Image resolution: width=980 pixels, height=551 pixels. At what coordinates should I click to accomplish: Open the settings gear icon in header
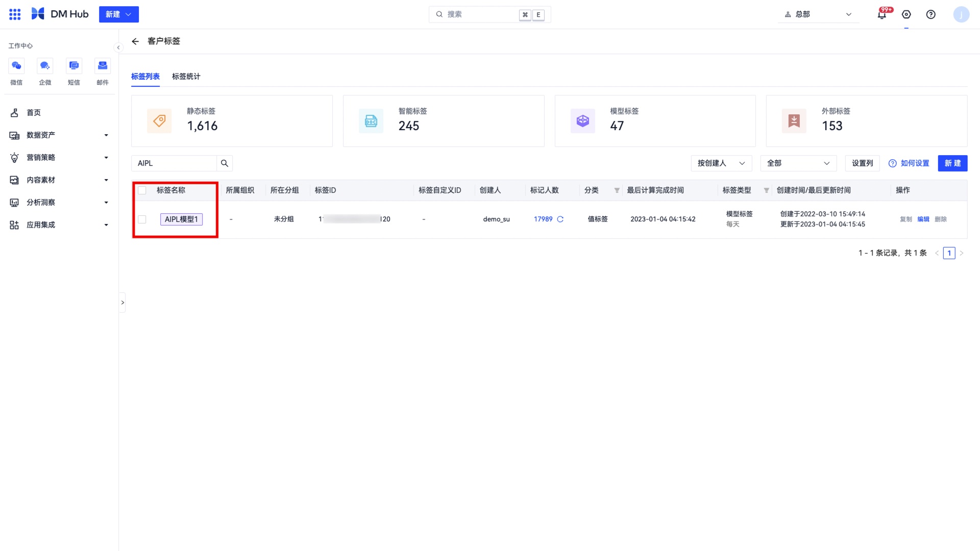(906, 14)
